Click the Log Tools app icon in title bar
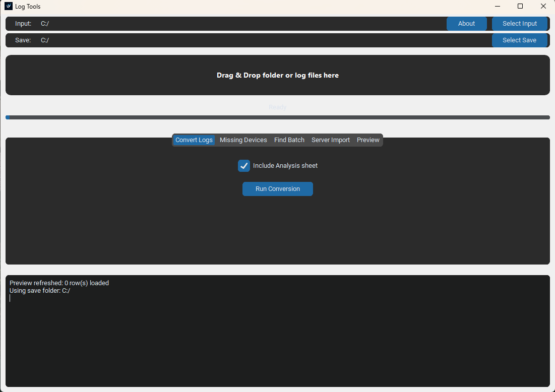This screenshot has height=392, width=555. click(9, 6)
